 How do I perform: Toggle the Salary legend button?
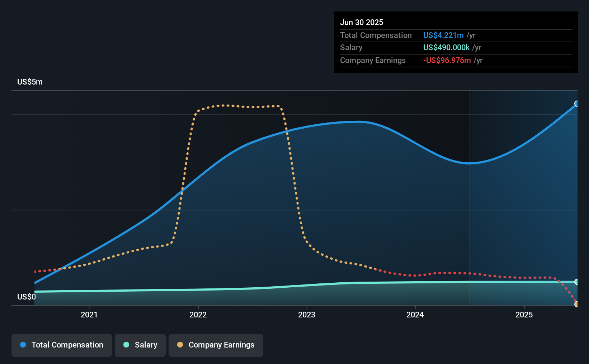(140, 345)
